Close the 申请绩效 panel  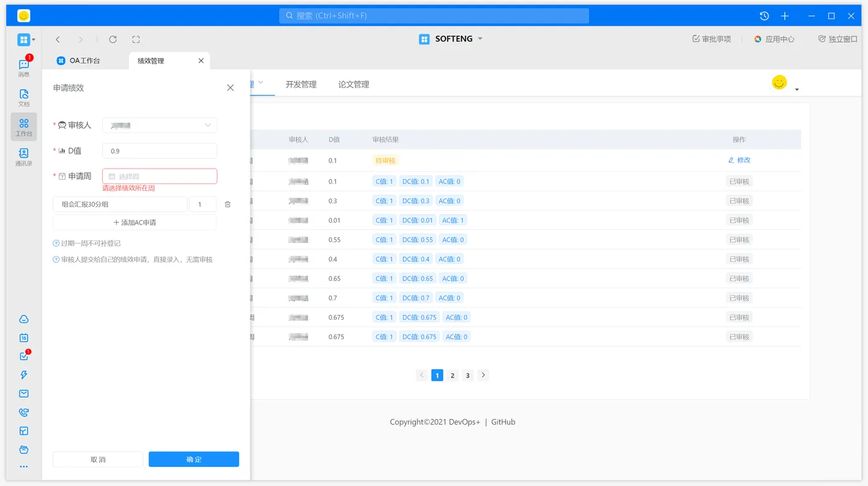230,87
